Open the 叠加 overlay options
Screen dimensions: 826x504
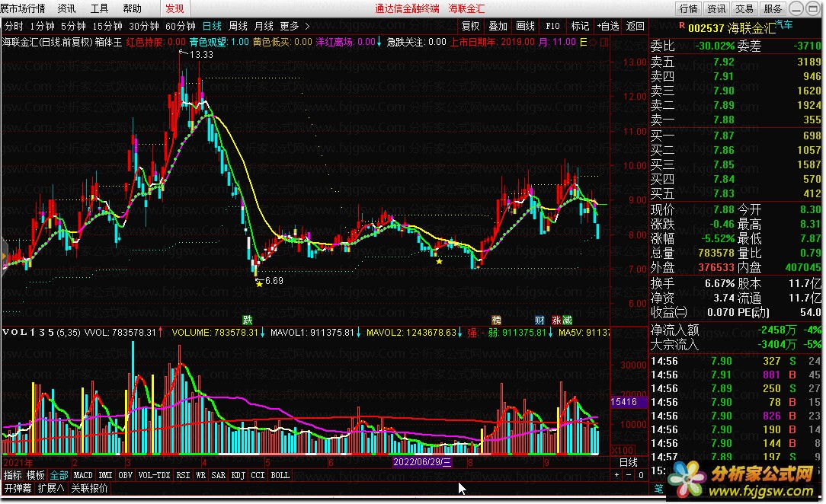point(498,26)
